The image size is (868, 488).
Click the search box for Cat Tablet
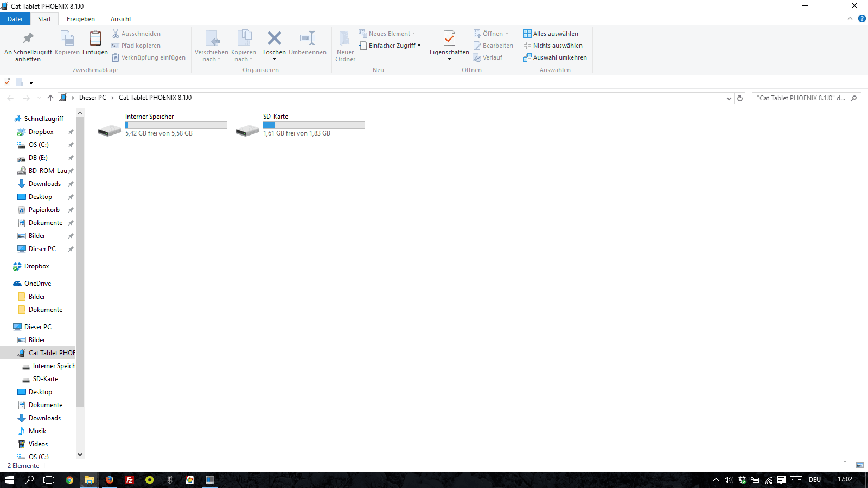[x=801, y=98]
